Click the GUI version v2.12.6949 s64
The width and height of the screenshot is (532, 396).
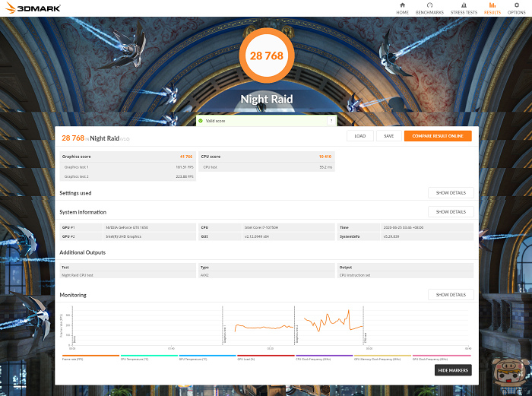tap(257, 236)
